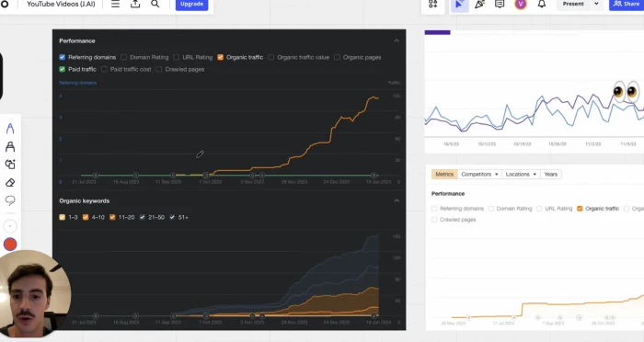Viewport: 644px width, 342px height.
Task: Select the Metrics tab in the light panel
Action: pos(444,174)
